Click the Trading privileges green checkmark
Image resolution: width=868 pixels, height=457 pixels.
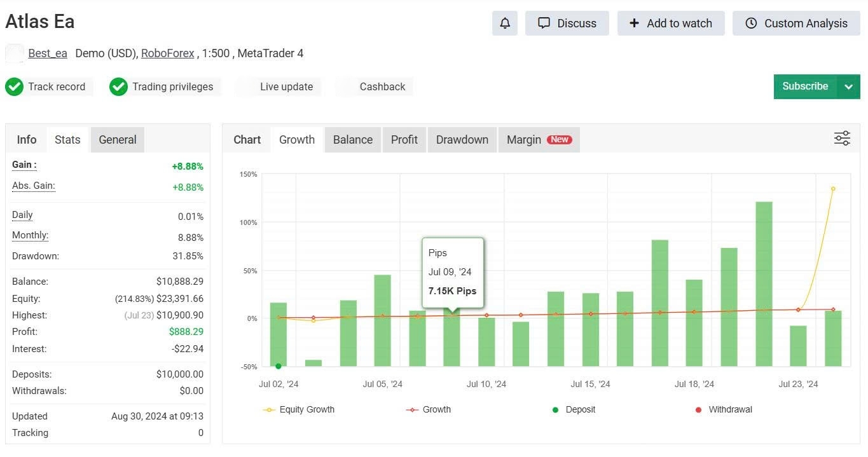coord(118,87)
